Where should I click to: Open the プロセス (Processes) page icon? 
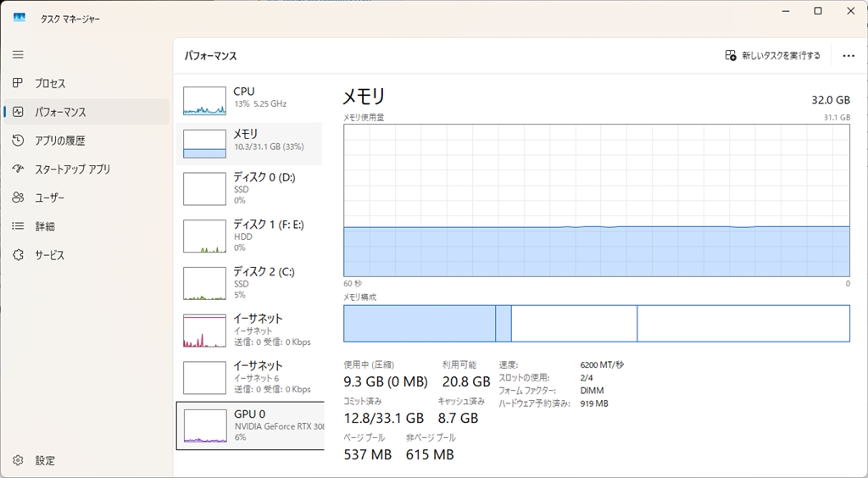(x=18, y=83)
